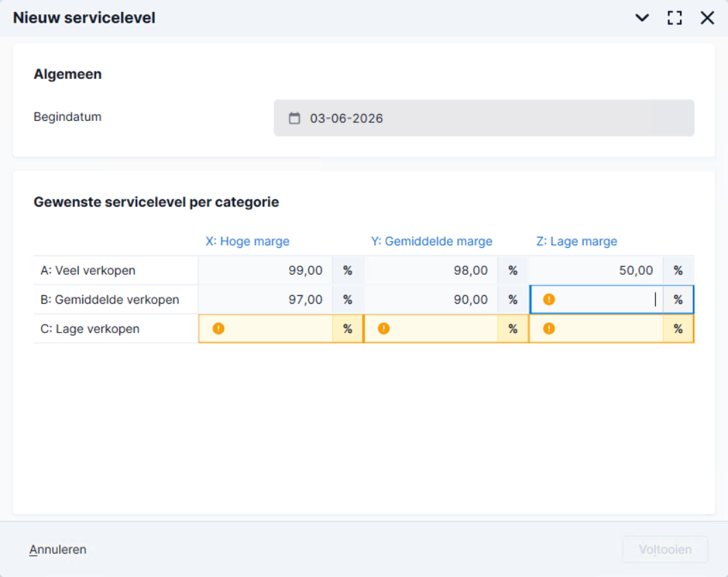Click warning icon in C row Z column

(549, 328)
